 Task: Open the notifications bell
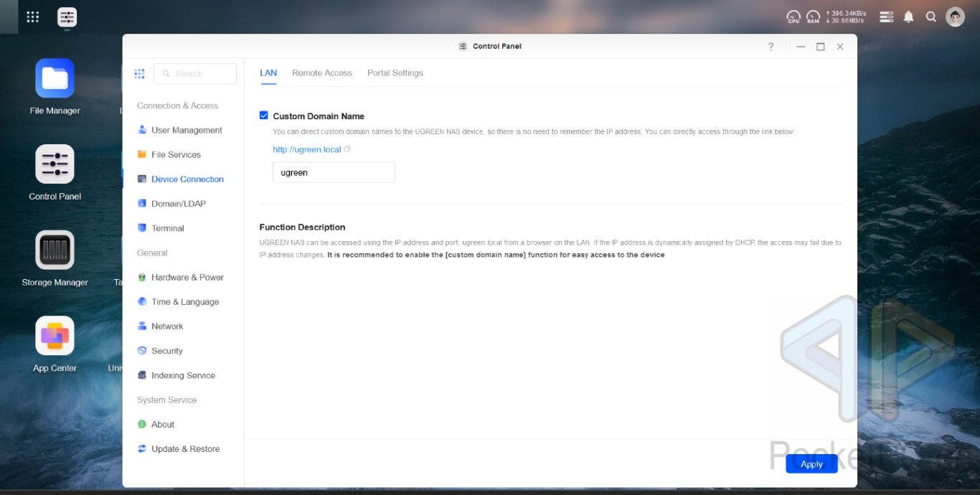pyautogui.click(x=909, y=16)
